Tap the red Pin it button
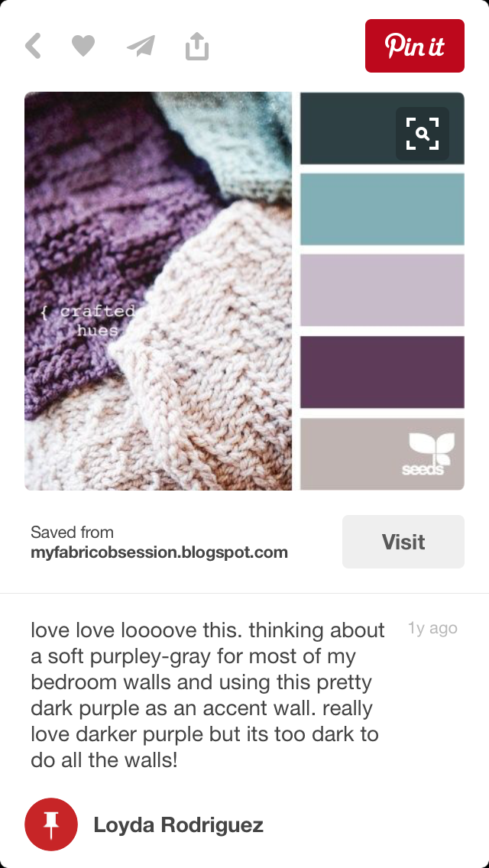The width and height of the screenshot is (489, 868). 415,46
